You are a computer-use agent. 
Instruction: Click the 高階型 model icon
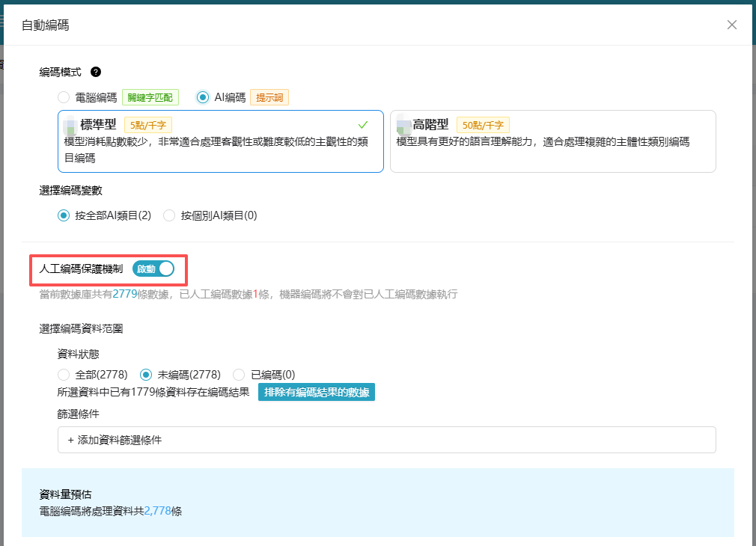(403, 125)
